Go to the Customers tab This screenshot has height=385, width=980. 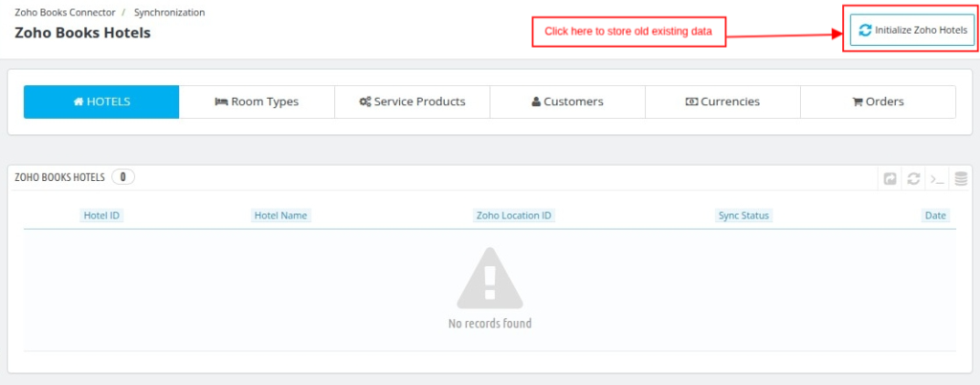(568, 102)
